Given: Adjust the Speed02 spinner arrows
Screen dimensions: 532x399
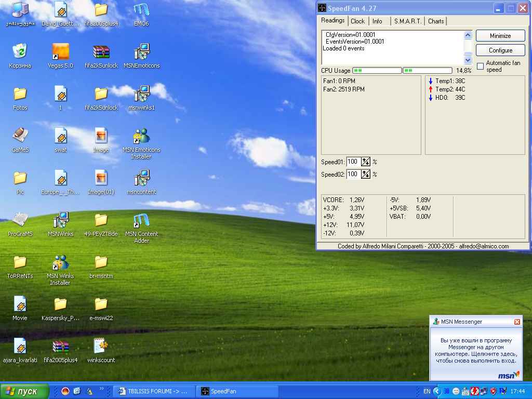Looking at the screenshot, I should pos(365,175).
